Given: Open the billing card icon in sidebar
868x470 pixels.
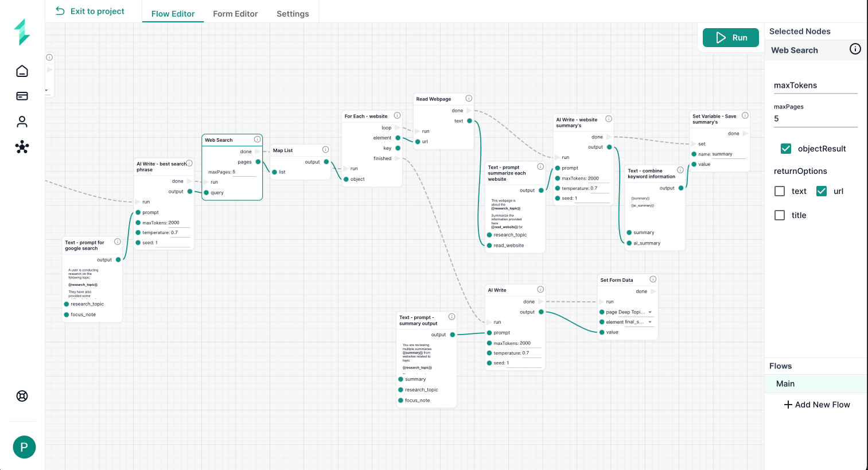Looking at the screenshot, I should (22, 96).
